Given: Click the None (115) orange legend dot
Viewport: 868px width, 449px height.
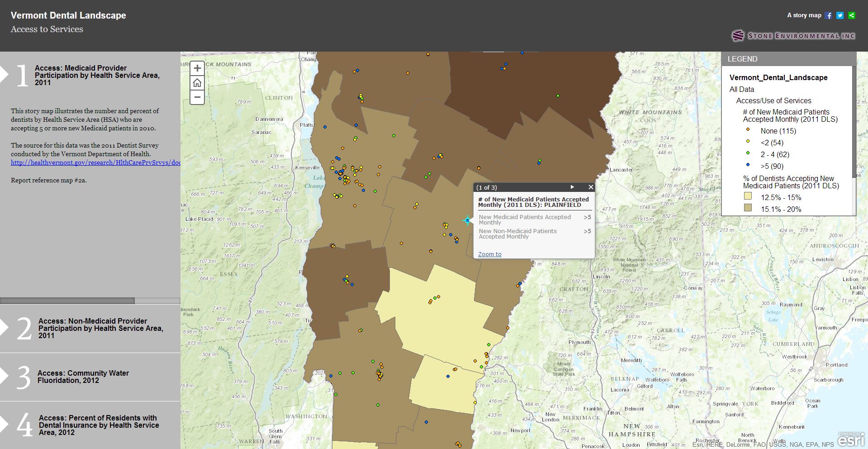Looking at the screenshot, I should click(x=748, y=129).
